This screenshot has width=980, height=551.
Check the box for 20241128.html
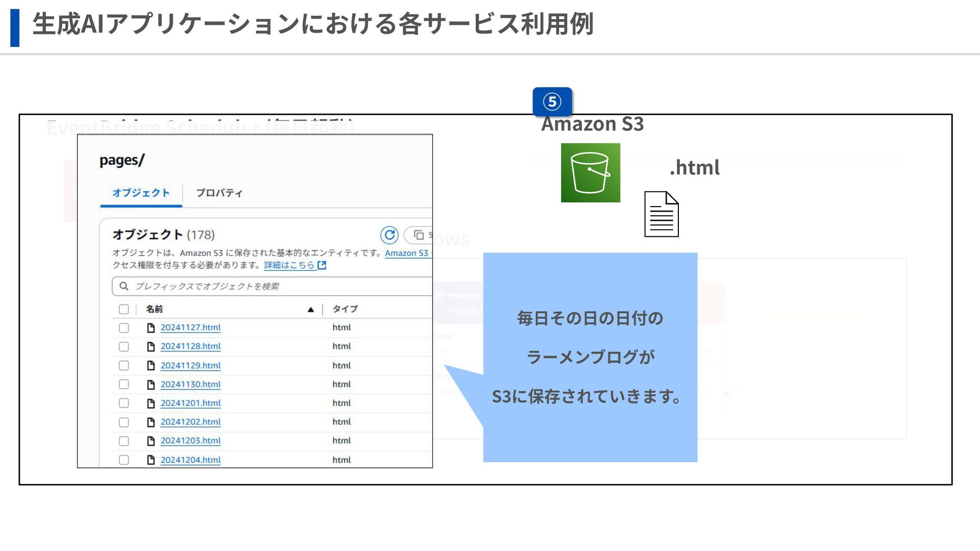point(124,347)
